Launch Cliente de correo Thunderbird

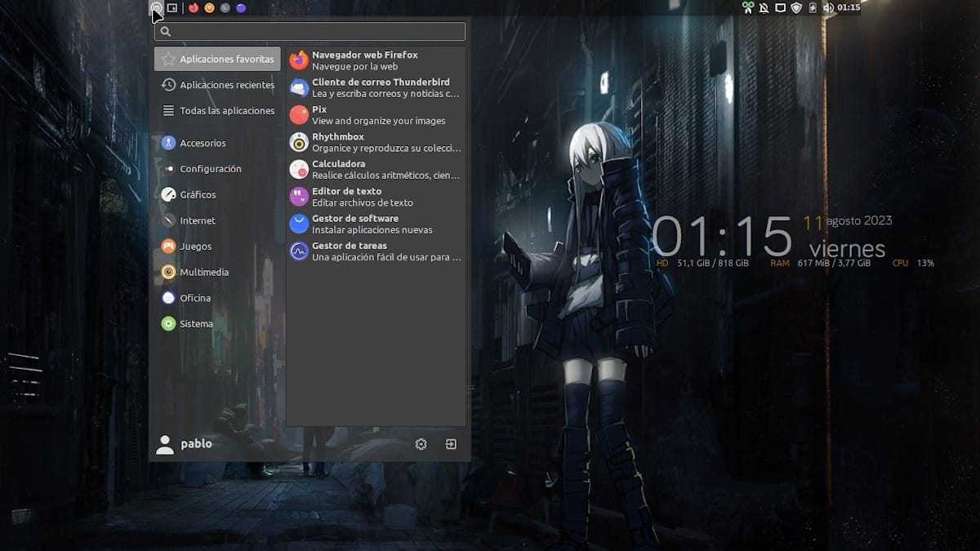376,87
